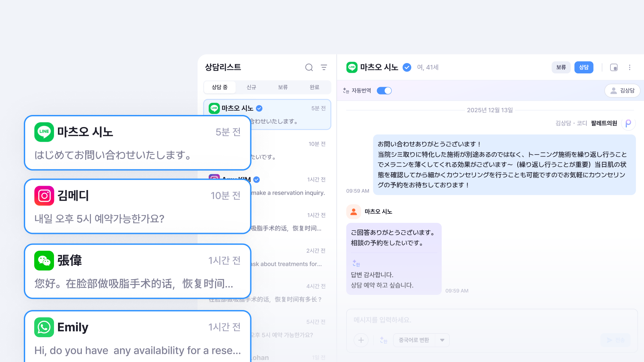Click the Instagram icon on 김메디's chat card

coord(44,196)
